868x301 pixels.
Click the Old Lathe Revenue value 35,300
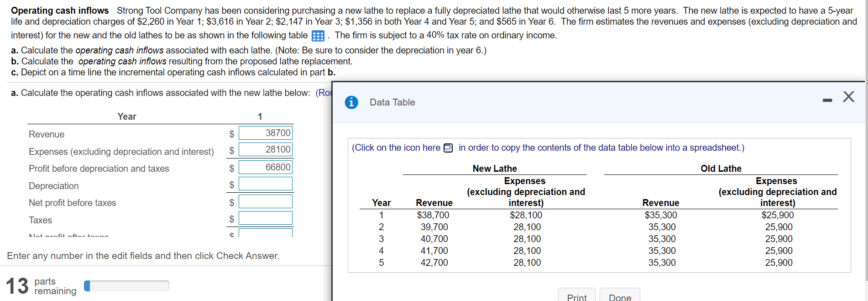661,215
